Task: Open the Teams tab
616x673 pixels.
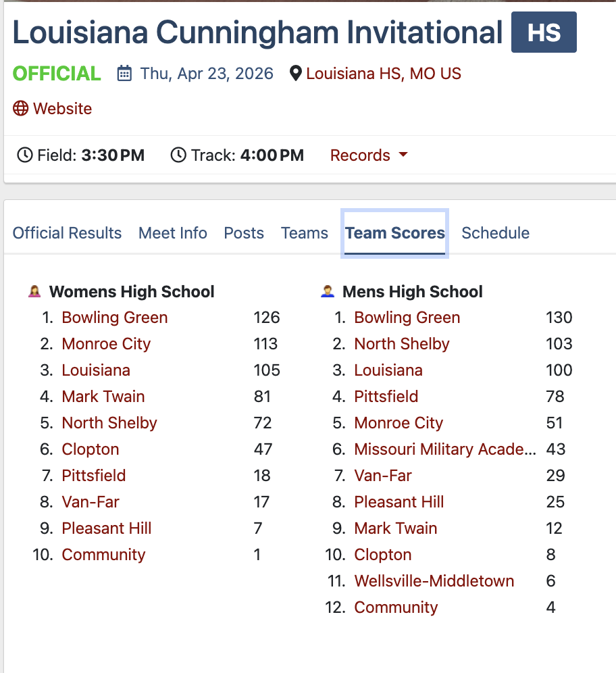Action: click(305, 233)
